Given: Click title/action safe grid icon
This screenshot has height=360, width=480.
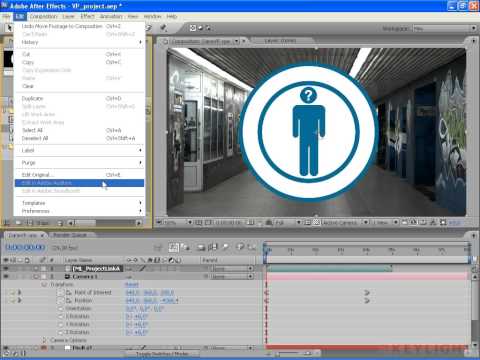Looking at the screenshot, I should 199,222.
